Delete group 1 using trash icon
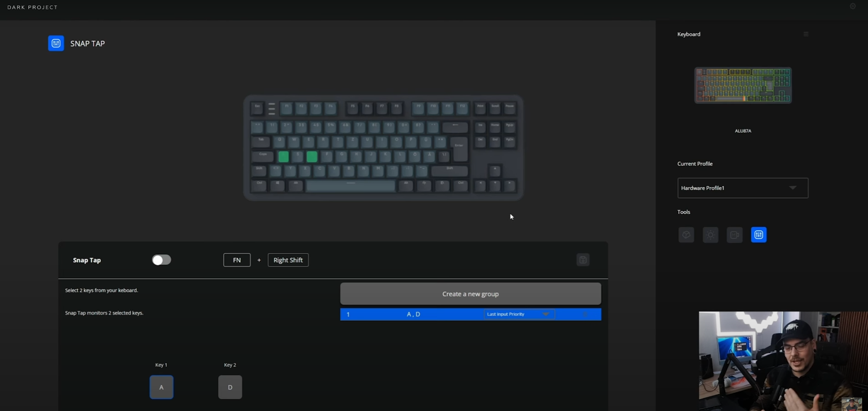 point(585,314)
